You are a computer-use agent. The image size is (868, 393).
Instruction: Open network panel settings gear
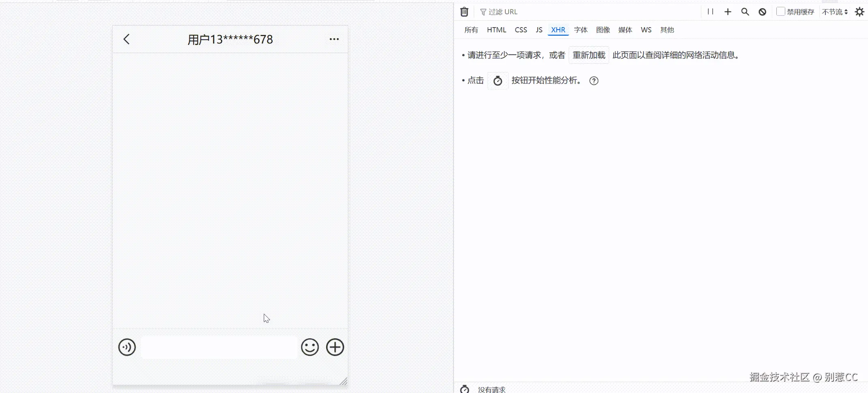tap(859, 12)
